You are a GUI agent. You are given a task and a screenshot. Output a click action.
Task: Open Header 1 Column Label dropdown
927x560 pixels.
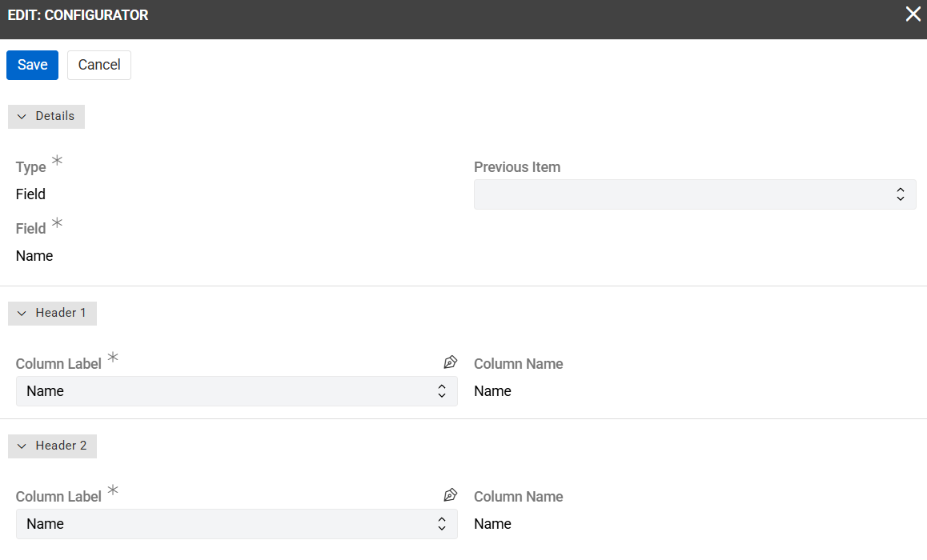click(x=236, y=391)
